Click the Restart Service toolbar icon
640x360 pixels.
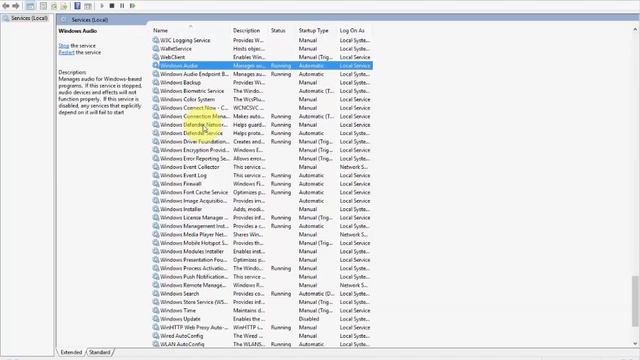click(132, 6)
